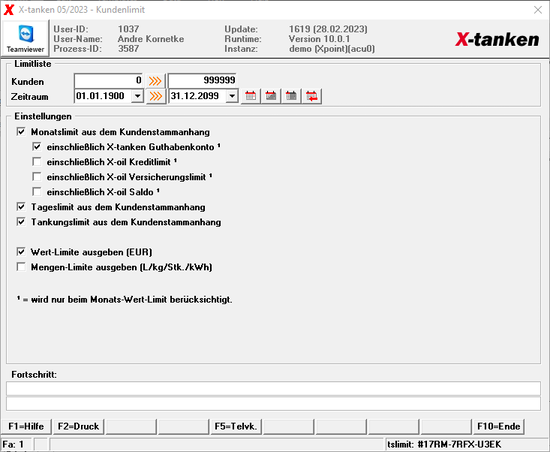Click the upper Fortschritt progress bar
Viewport: 550px width, 452px height.
tap(273, 389)
